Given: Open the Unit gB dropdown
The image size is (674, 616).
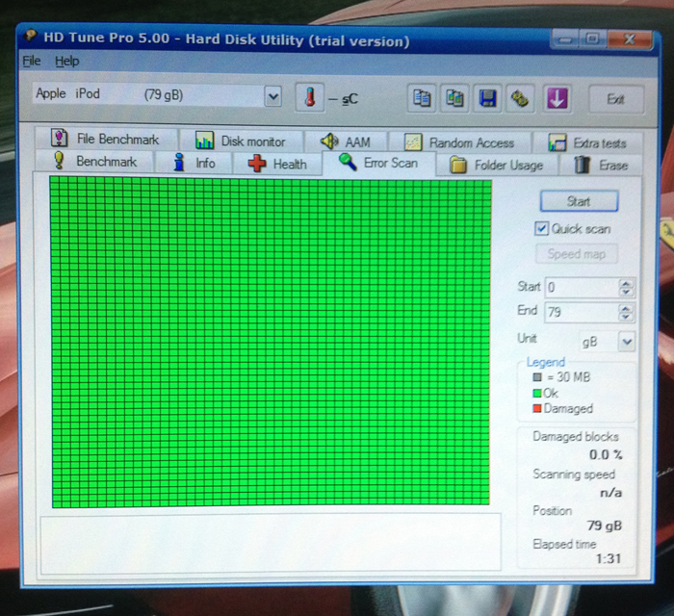Looking at the screenshot, I should (x=627, y=342).
